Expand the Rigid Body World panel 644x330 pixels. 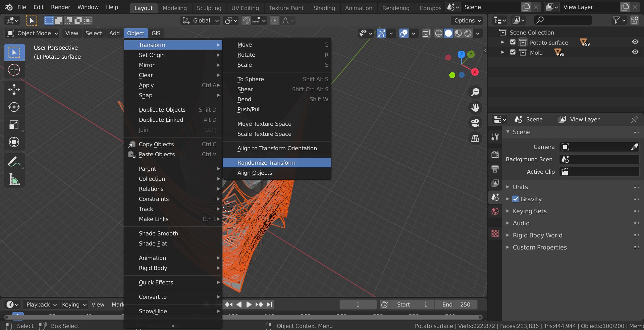coord(537,235)
